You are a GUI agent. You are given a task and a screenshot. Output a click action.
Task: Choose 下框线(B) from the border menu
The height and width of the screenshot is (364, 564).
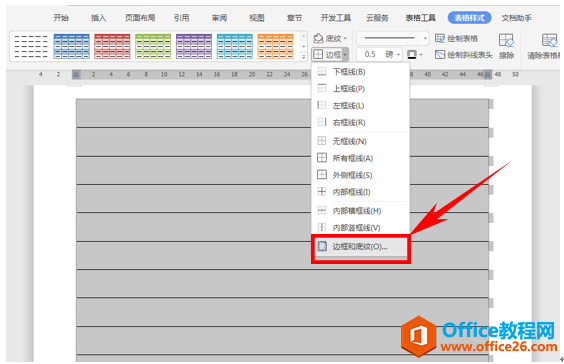click(x=360, y=72)
